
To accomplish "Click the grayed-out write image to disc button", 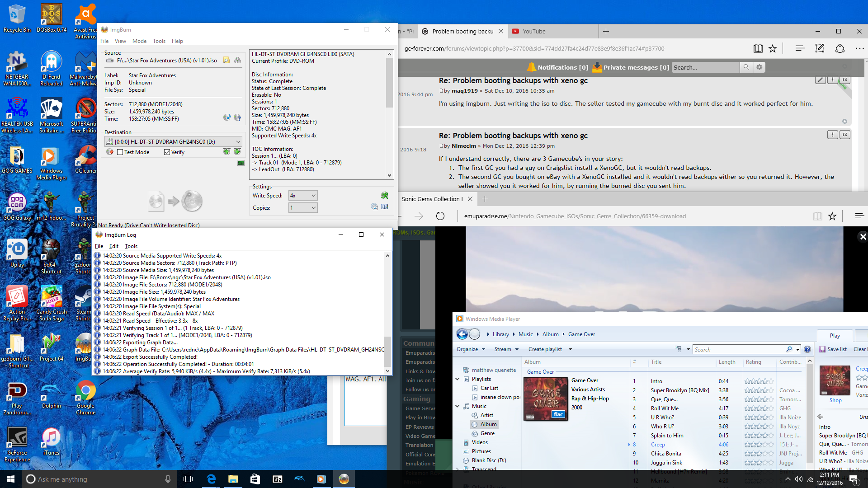I will (x=175, y=202).
